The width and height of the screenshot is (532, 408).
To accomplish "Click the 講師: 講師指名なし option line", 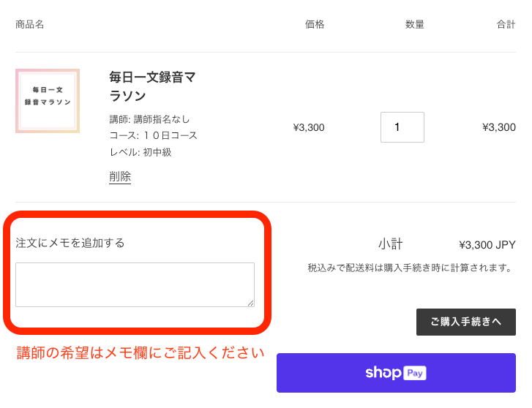I will (x=149, y=119).
